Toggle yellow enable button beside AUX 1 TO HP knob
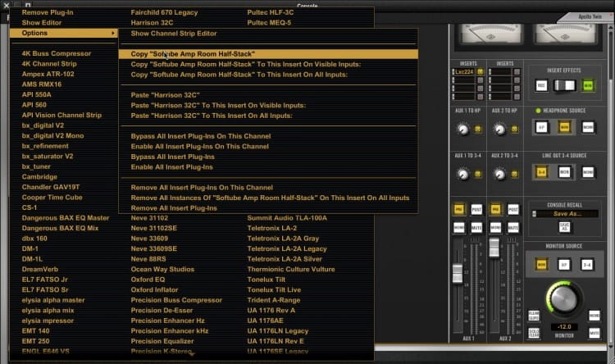This screenshot has height=364, width=615. [478, 129]
